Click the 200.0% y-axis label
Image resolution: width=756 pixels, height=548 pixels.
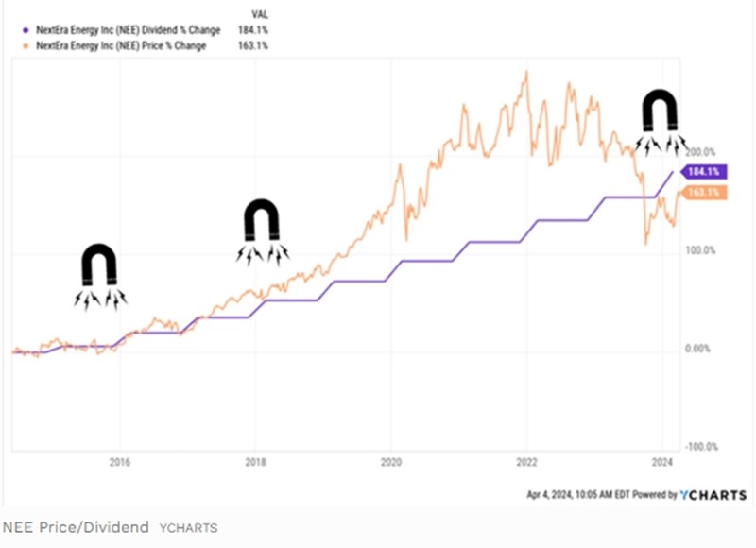tap(702, 151)
